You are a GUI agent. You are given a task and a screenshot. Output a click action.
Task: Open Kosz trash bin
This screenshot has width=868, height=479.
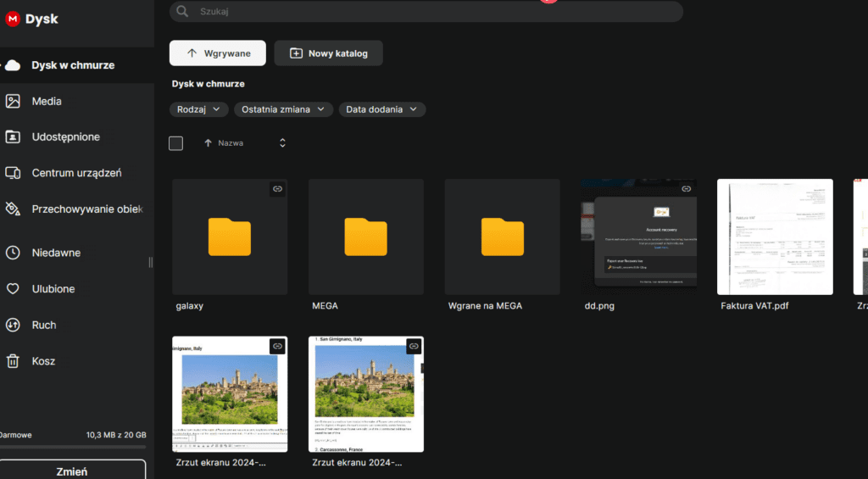pyautogui.click(x=13, y=361)
